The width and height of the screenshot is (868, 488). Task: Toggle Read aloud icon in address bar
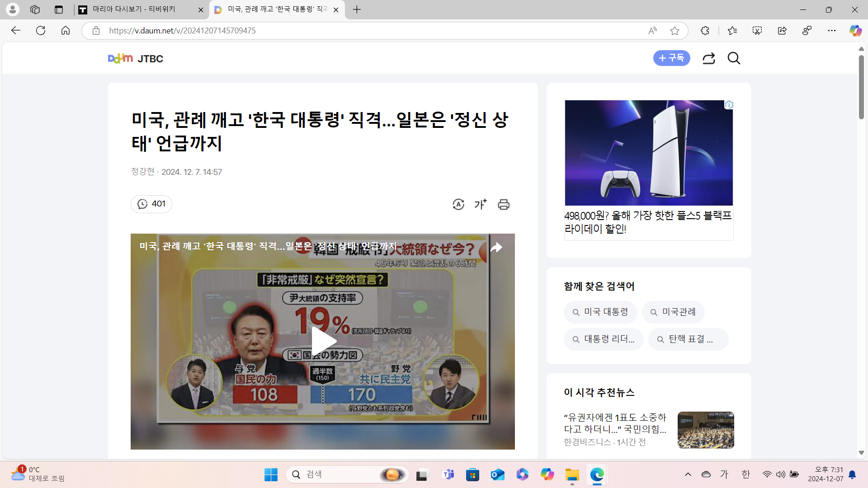pos(652,31)
